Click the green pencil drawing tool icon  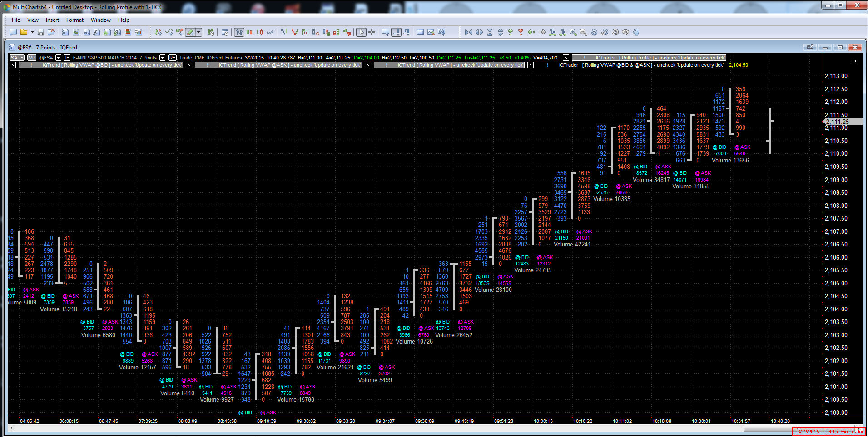191,32
